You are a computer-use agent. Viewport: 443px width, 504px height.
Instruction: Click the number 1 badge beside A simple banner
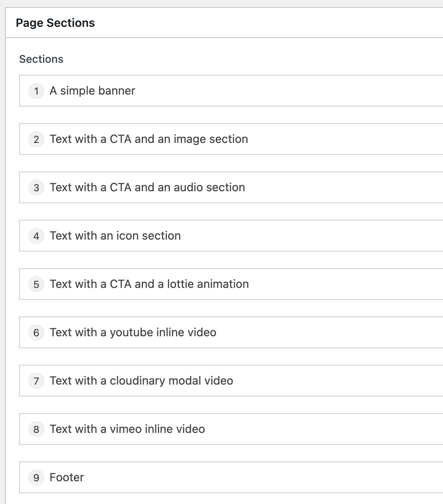tap(36, 91)
